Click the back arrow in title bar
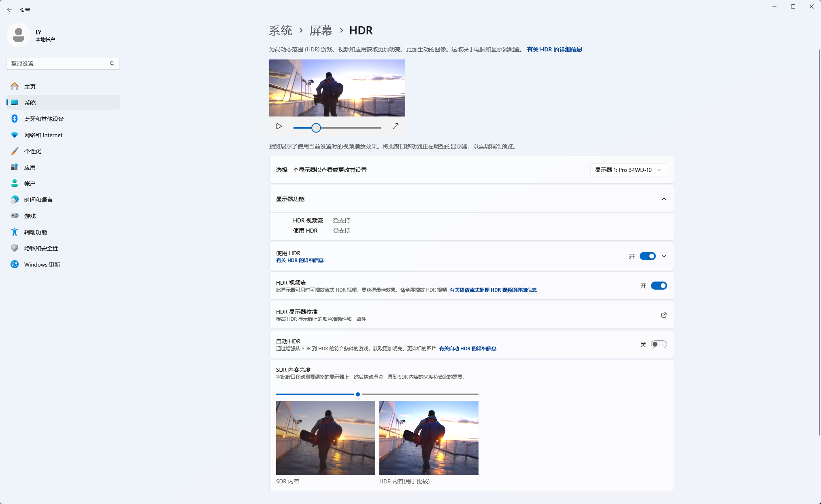 point(10,10)
